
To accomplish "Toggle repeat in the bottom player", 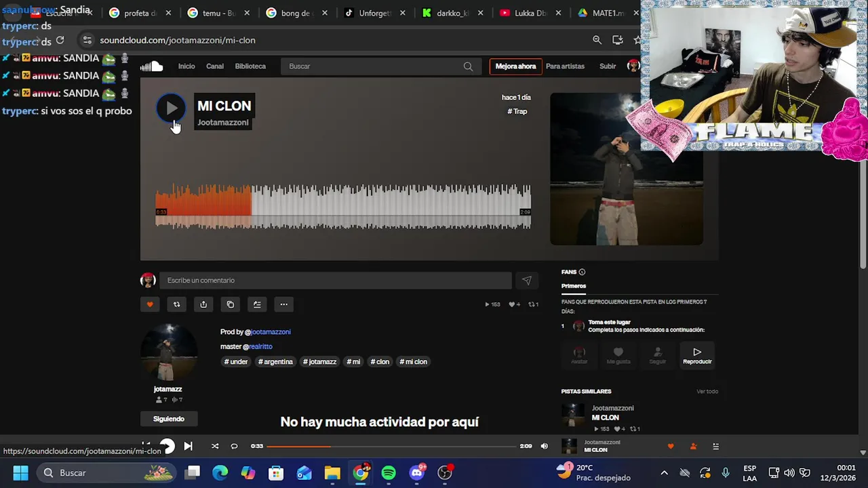I will pos(234,446).
